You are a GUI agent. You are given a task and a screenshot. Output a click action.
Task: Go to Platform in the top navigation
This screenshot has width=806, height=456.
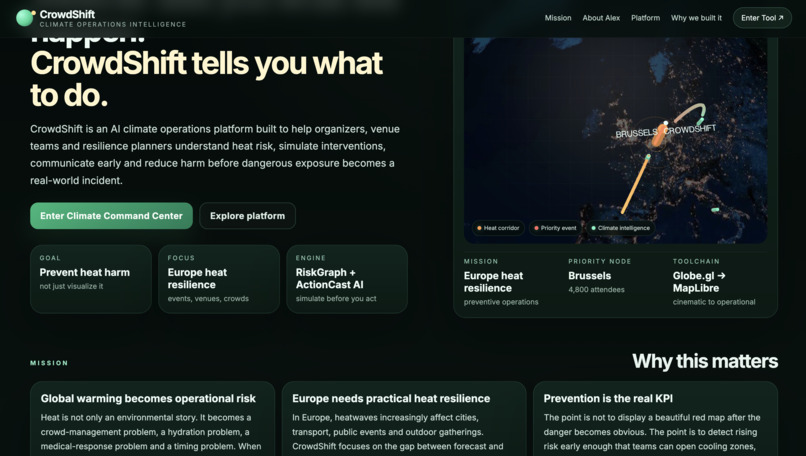coord(645,18)
